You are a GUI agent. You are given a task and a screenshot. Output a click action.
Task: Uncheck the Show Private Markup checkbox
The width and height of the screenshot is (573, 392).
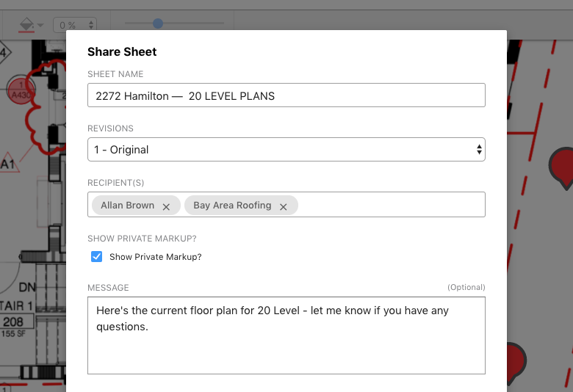[96, 257]
